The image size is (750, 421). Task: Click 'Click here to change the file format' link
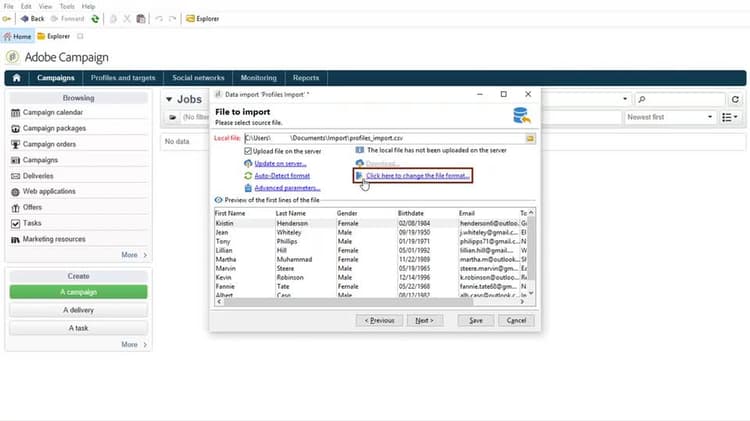click(418, 176)
